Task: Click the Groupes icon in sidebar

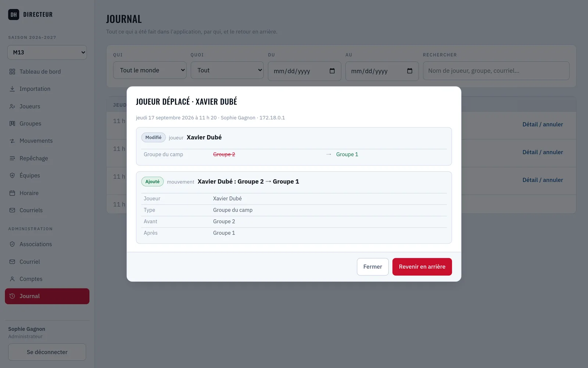Action: [12, 124]
